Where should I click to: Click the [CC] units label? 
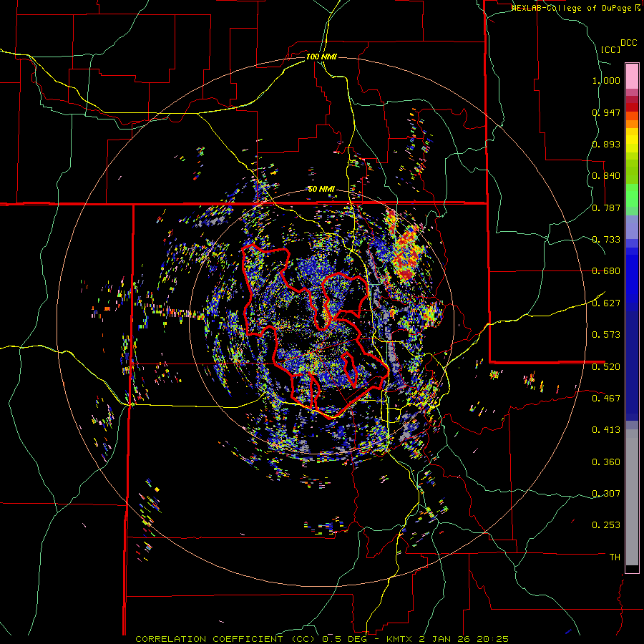click(x=610, y=49)
